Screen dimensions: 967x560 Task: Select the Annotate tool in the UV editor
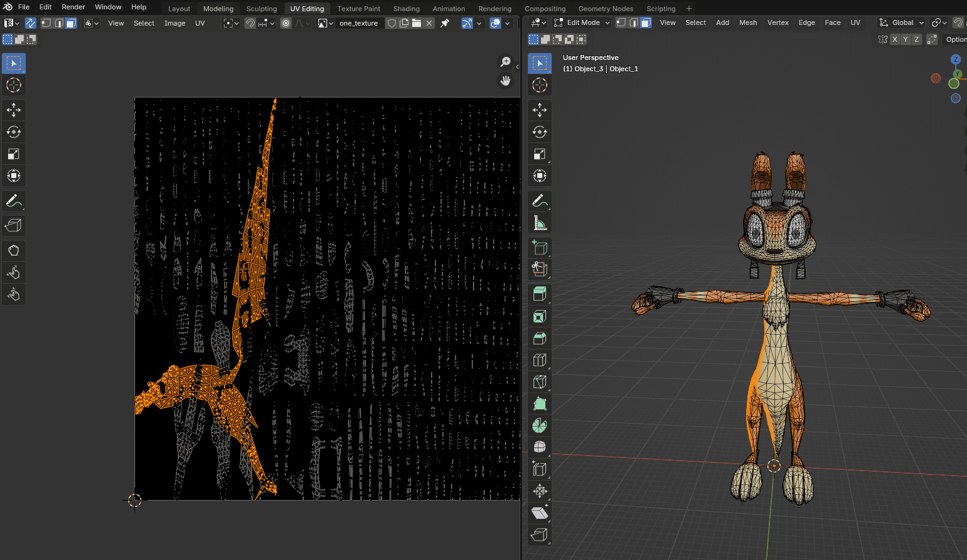click(14, 201)
